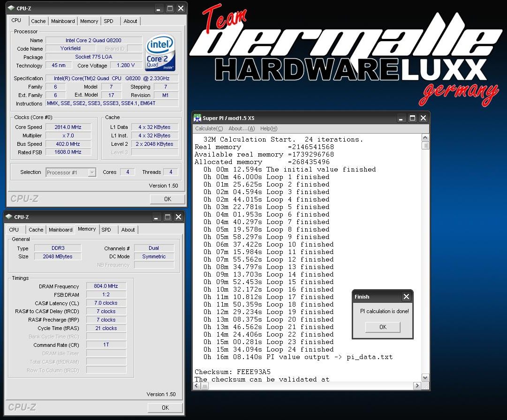The width and height of the screenshot is (507, 420).
Task: Click the FSB:DRAM 1:2 field
Action: (x=106, y=295)
